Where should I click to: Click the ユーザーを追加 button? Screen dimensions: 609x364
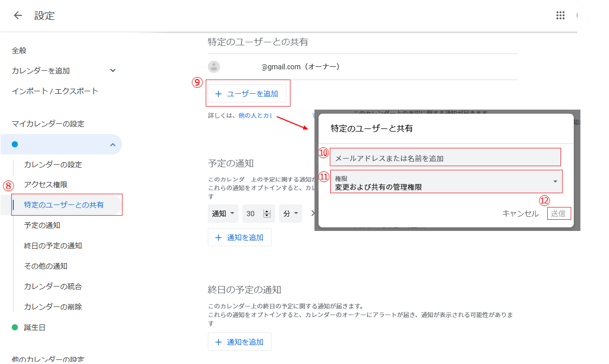pyautogui.click(x=247, y=94)
